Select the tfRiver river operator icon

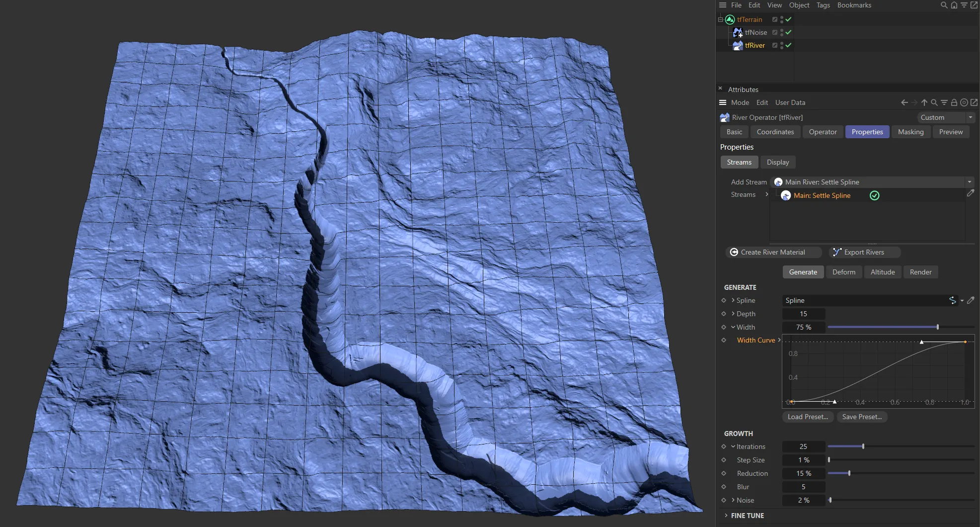(x=737, y=45)
